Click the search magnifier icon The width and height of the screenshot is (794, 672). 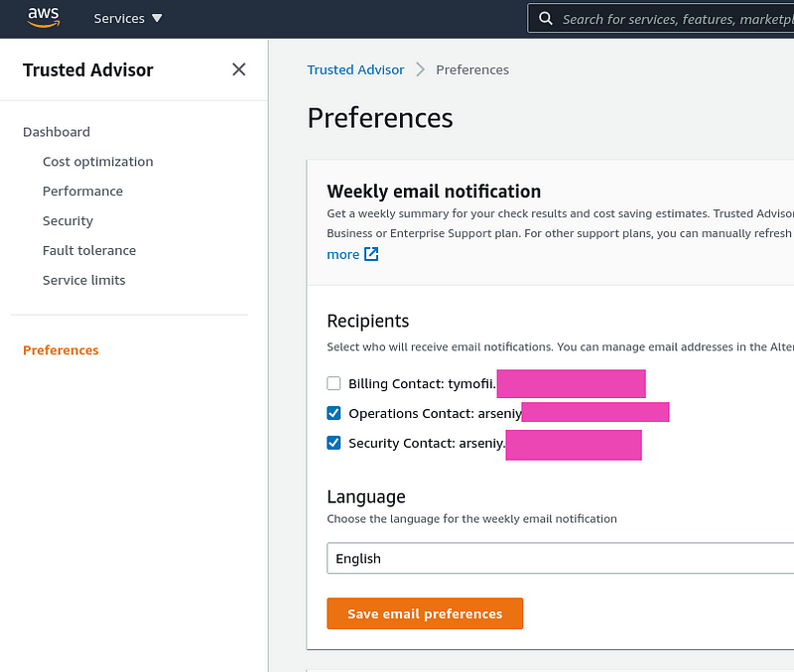(x=545, y=19)
